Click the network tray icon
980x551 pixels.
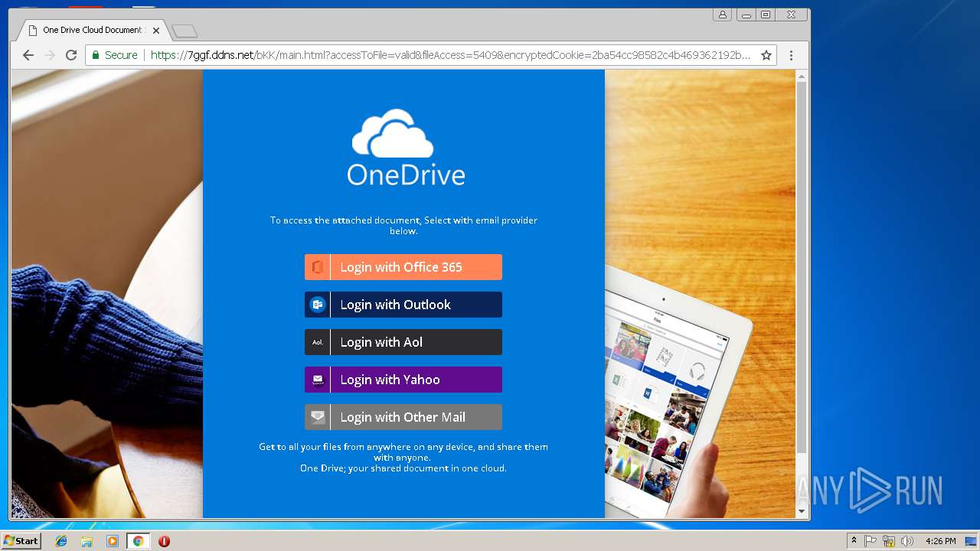889,541
